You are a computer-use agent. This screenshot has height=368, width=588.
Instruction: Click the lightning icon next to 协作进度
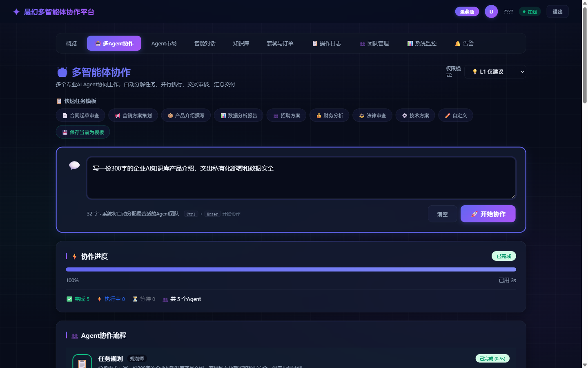[x=75, y=256]
